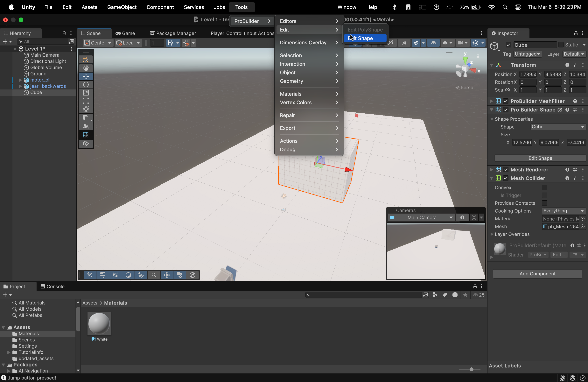Disable the Mesh Renderer checkbox
This screenshot has width=588, height=382.
tap(506, 169)
